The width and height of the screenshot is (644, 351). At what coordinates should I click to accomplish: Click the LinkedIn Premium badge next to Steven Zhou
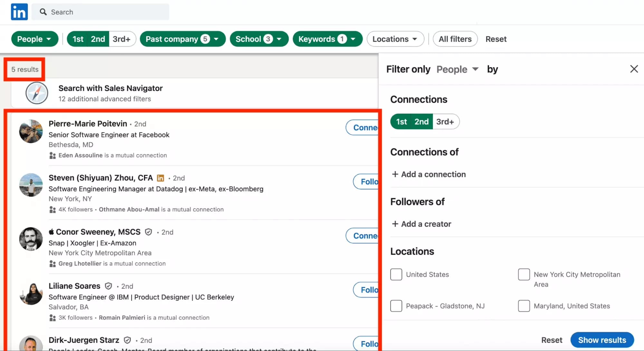click(160, 178)
